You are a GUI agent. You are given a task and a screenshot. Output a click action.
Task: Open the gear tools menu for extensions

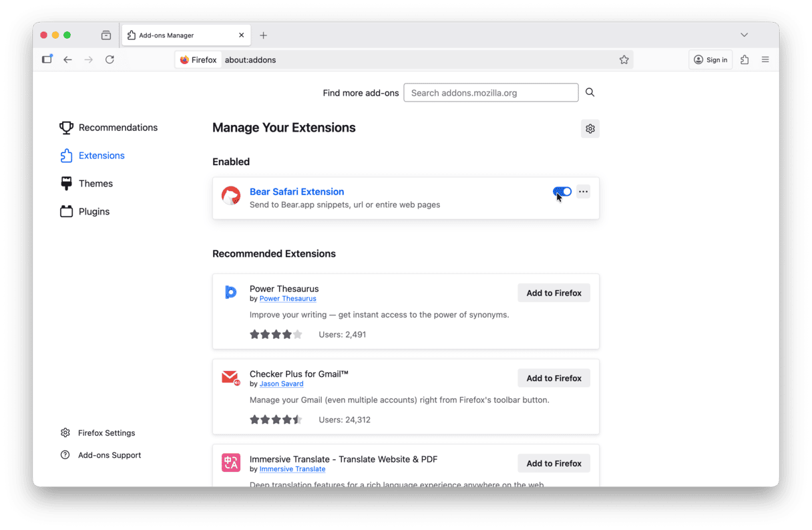590,128
